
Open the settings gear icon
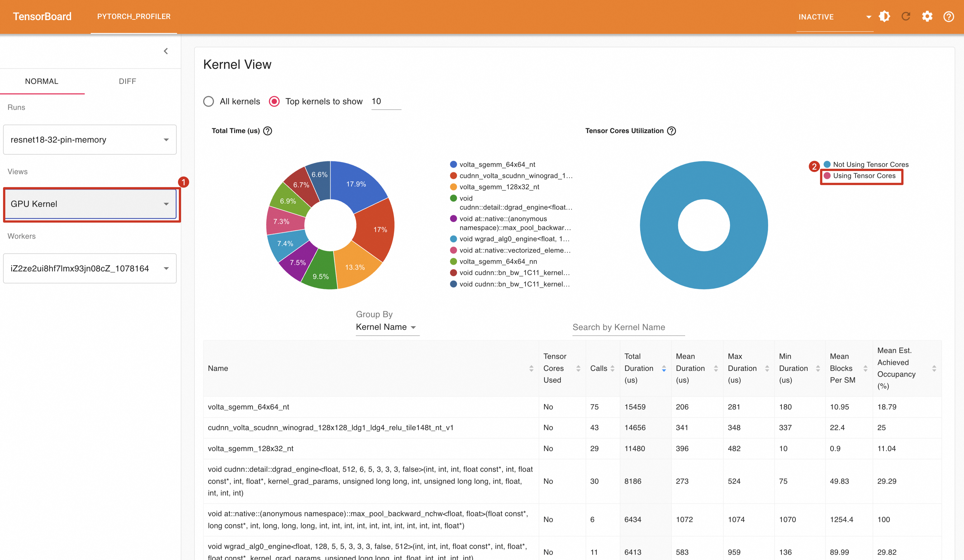[927, 16]
